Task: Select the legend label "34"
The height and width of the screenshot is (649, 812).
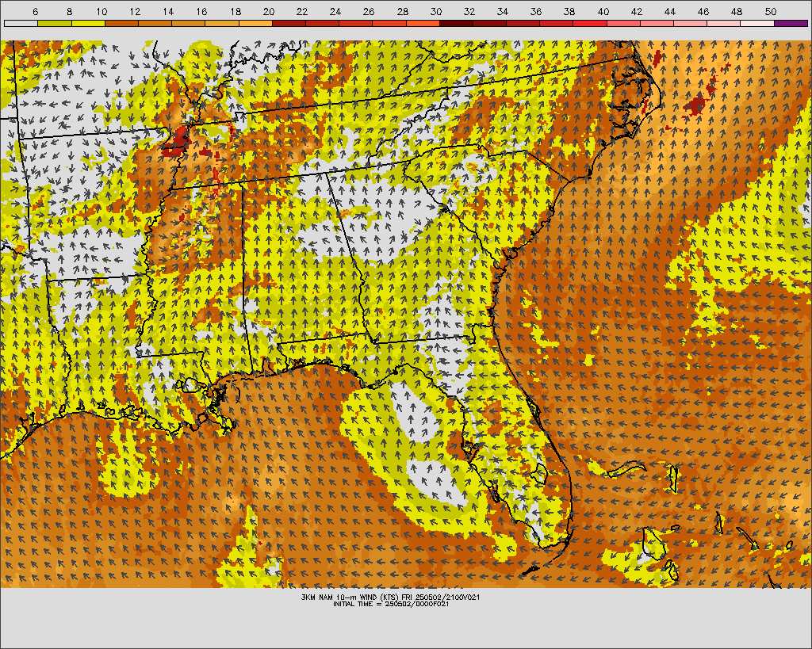Action: coord(502,11)
